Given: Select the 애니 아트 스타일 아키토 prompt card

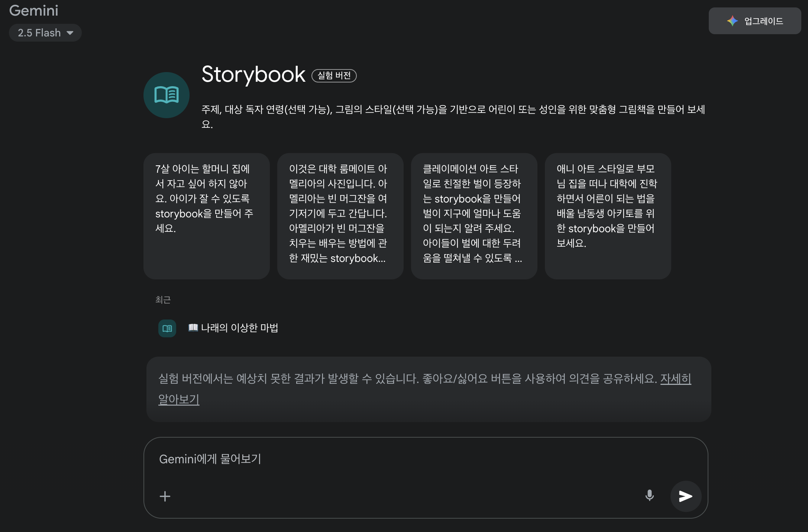Looking at the screenshot, I should [x=608, y=216].
